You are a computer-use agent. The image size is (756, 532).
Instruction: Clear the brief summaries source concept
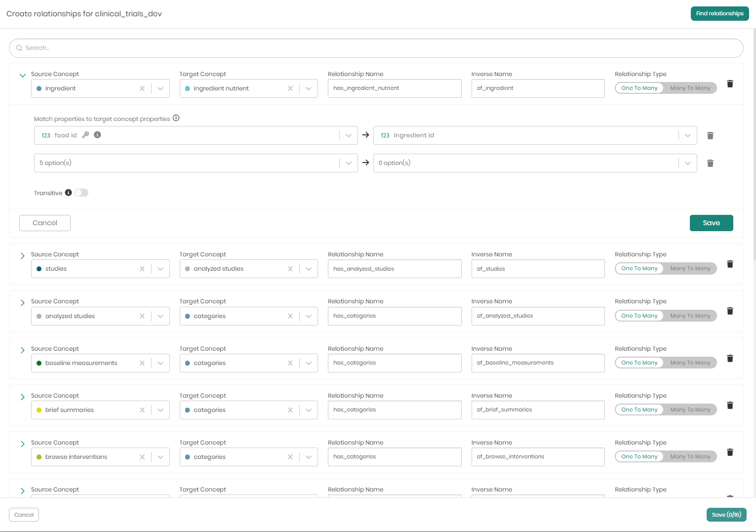click(x=142, y=410)
